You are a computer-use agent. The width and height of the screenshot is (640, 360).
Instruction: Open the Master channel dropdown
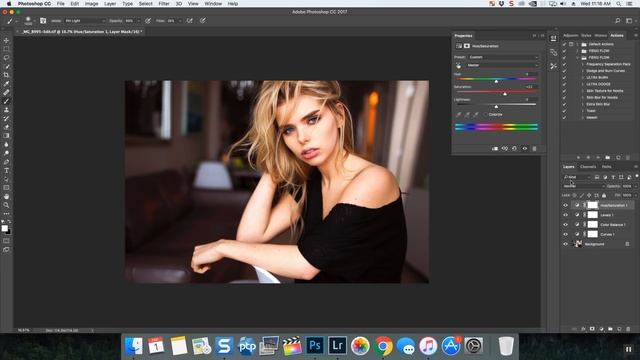click(502, 65)
